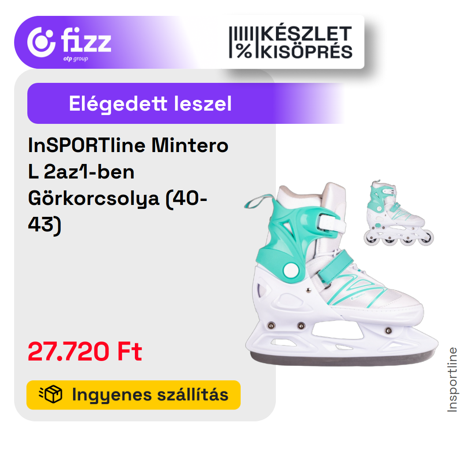Select the Elégedett leszel purple banner
Screen dimensions: 476x476
185,103
